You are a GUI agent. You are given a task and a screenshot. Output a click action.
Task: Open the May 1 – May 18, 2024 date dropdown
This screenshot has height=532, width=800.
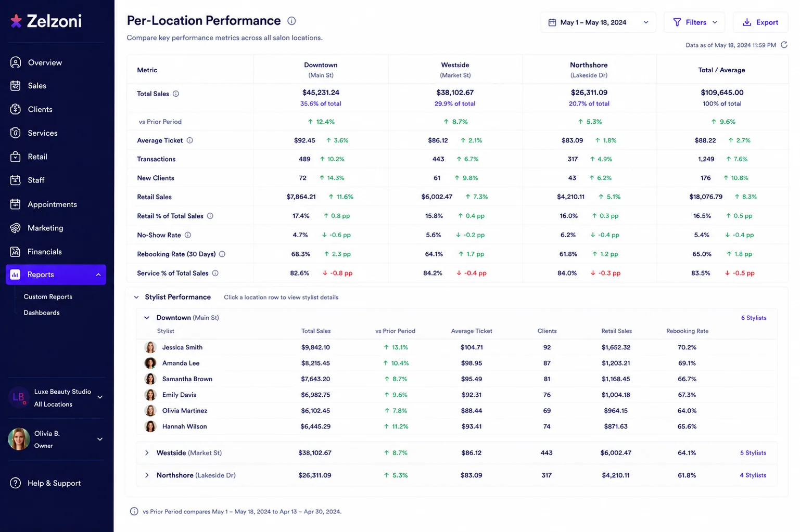[599, 22]
